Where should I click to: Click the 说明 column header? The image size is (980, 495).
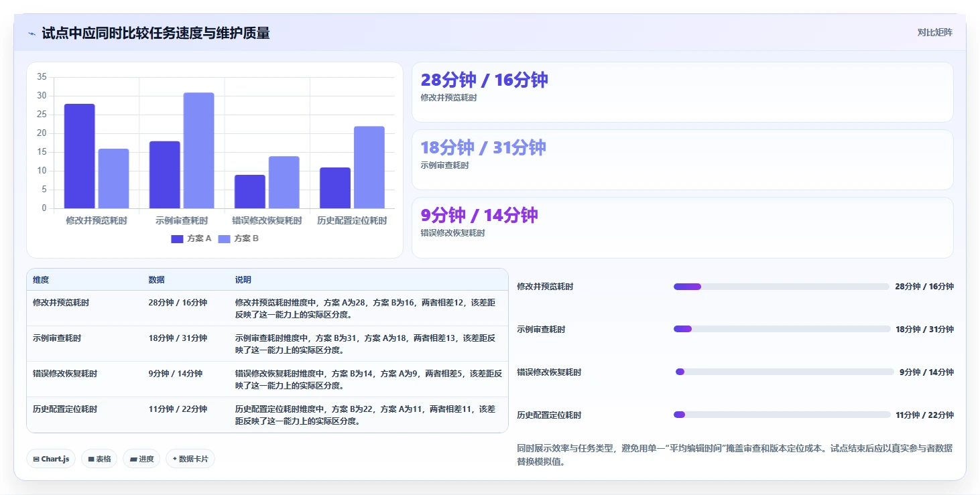[243, 280]
